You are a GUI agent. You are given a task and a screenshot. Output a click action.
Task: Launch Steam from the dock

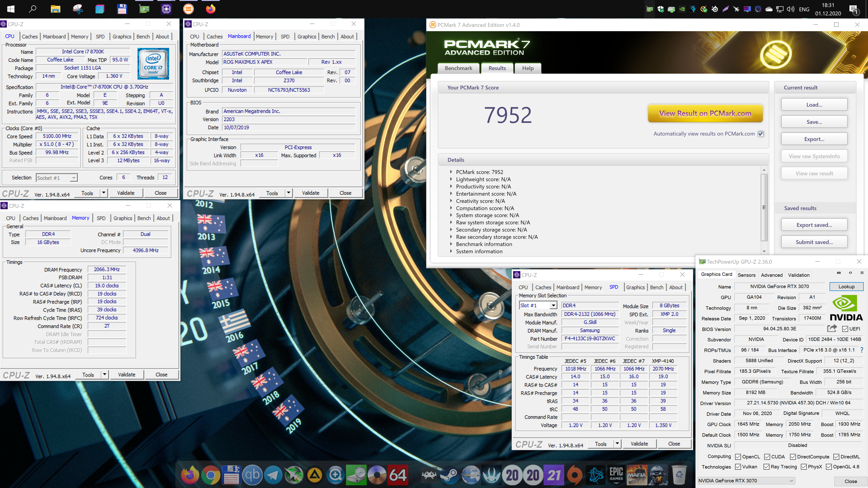tap(450, 475)
